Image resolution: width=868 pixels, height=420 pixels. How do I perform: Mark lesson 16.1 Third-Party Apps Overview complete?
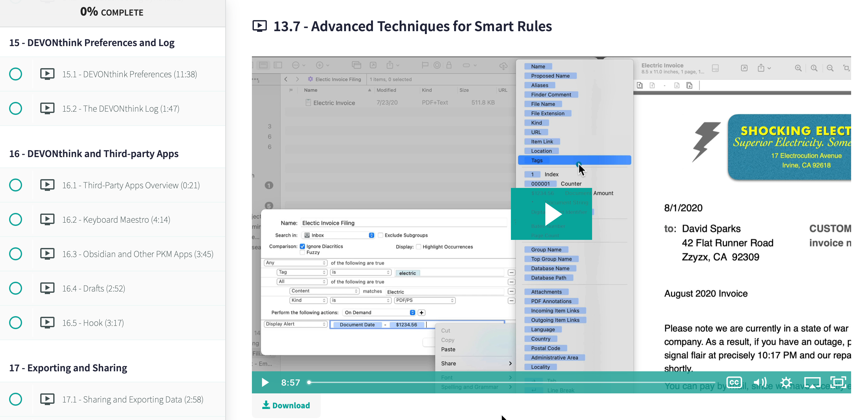[x=16, y=185]
